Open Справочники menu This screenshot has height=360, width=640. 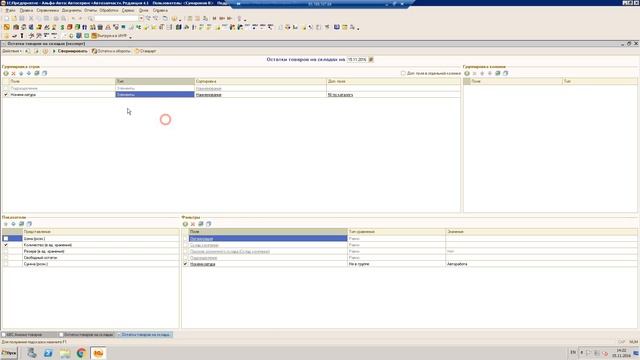point(47,10)
